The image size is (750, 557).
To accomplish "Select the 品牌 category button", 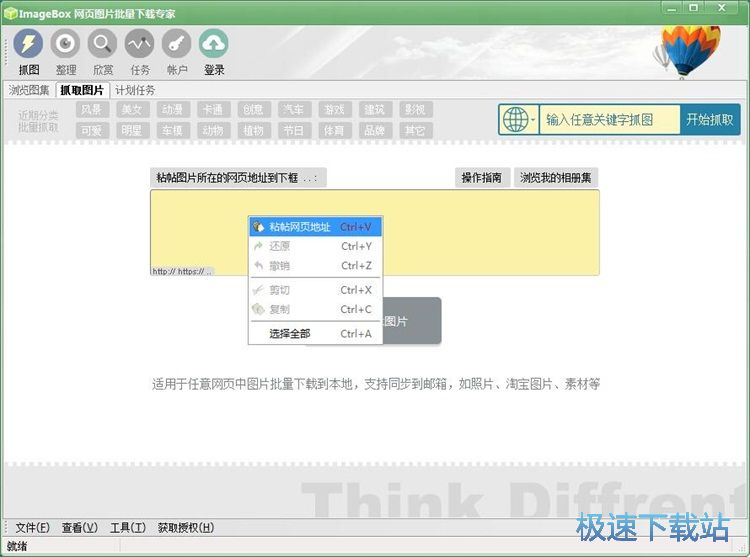I will (375, 131).
